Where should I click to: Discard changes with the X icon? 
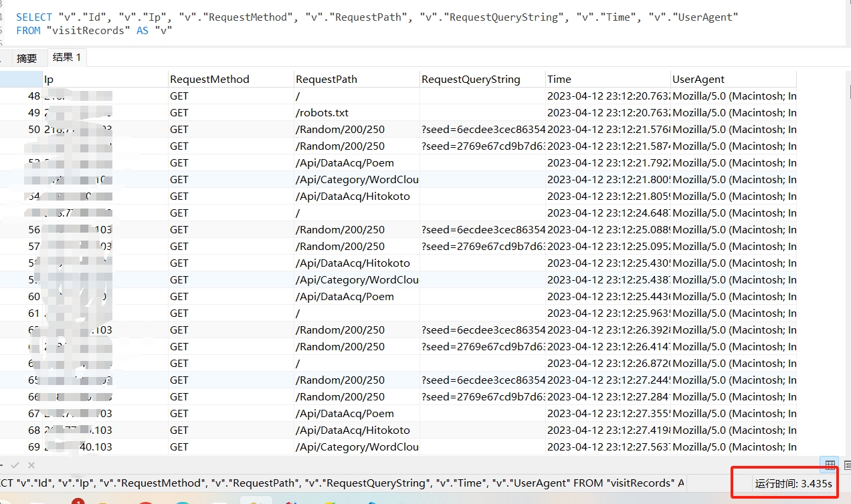click(x=31, y=465)
